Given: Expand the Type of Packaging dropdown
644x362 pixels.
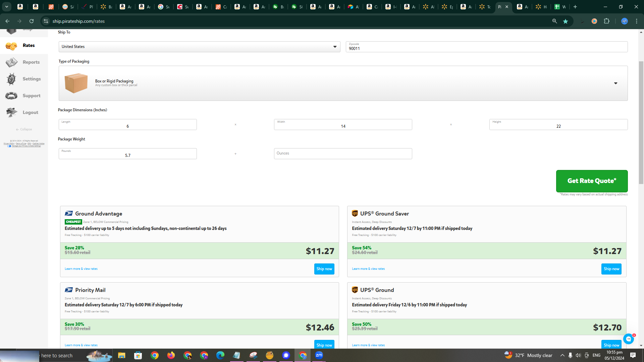Looking at the screenshot, I should [x=343, y=83].
